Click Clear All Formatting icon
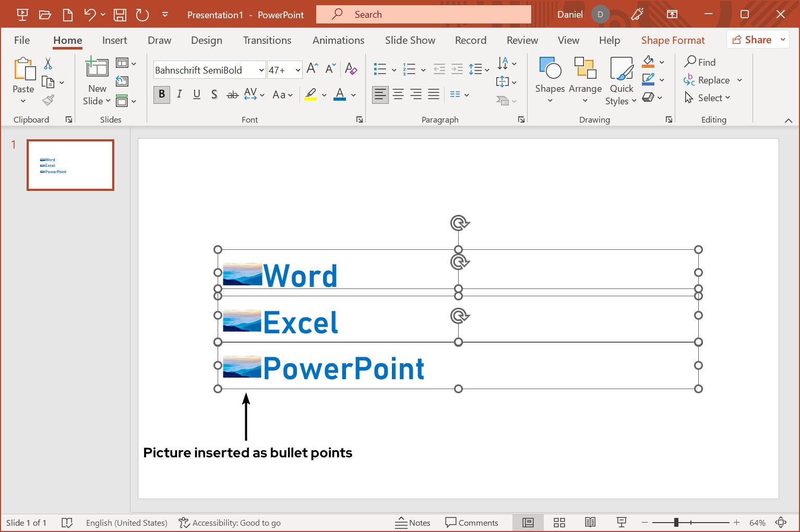This screenshot has height=532, width=800. tap(351, 69)
